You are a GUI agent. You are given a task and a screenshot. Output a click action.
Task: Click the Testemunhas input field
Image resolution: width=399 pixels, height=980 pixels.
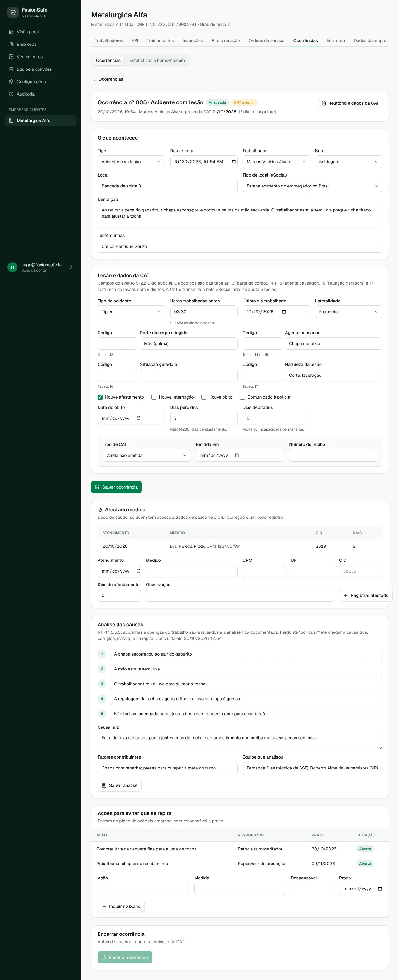coord(240,247)
